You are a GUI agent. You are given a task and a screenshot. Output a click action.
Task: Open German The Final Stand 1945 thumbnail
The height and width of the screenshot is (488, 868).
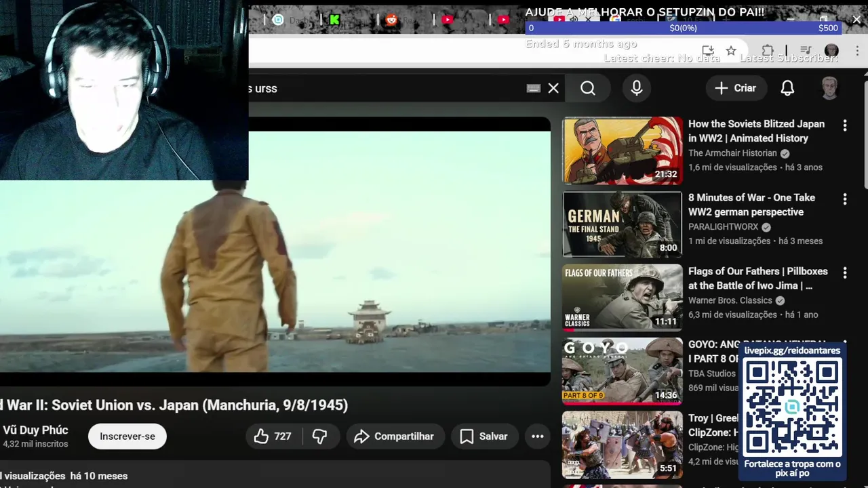click(623, 224)
